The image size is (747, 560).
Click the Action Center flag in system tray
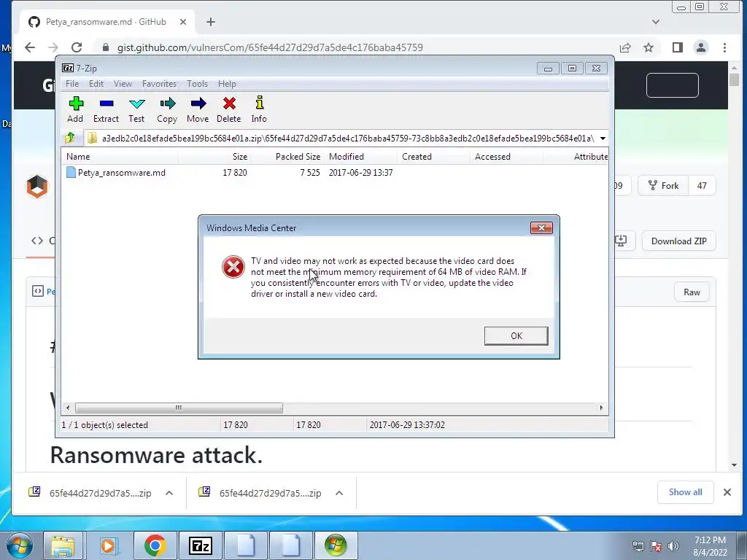(656, 546)
